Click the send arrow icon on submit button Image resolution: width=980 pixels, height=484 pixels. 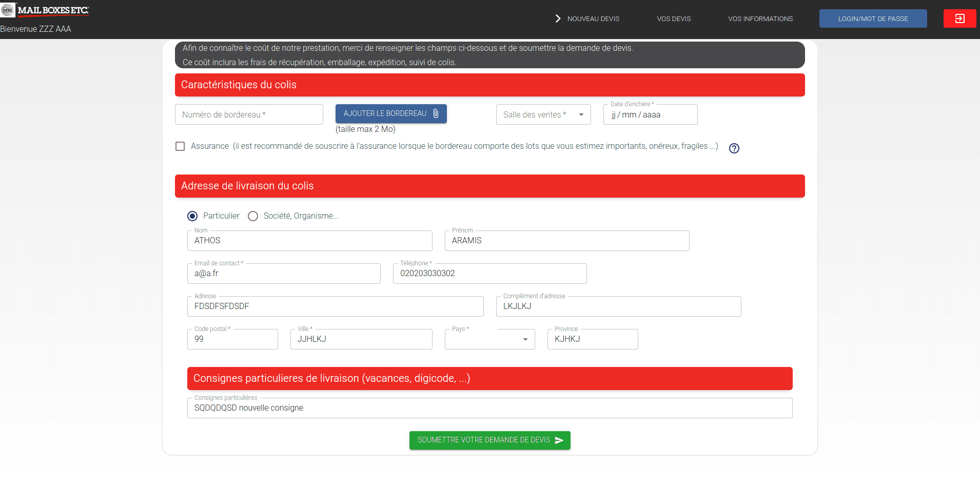tap(559, 440)
